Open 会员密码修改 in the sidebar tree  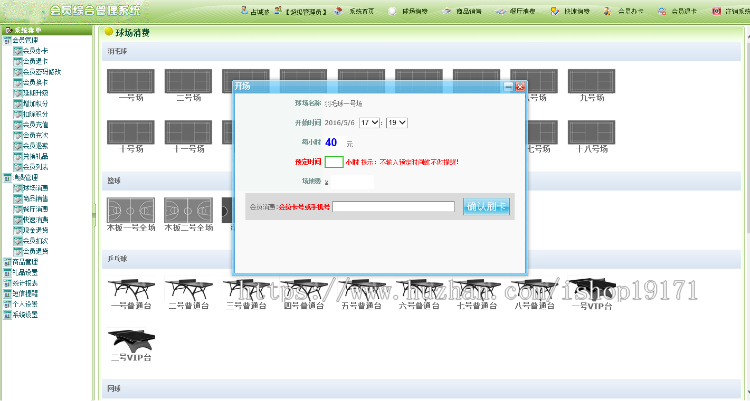click(42, 72)
